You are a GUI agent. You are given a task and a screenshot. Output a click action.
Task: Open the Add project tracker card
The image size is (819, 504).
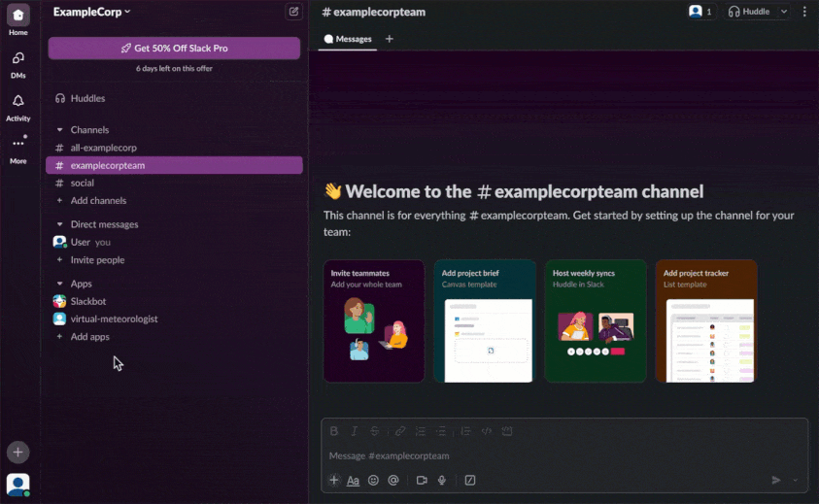[x=706, y=321]
